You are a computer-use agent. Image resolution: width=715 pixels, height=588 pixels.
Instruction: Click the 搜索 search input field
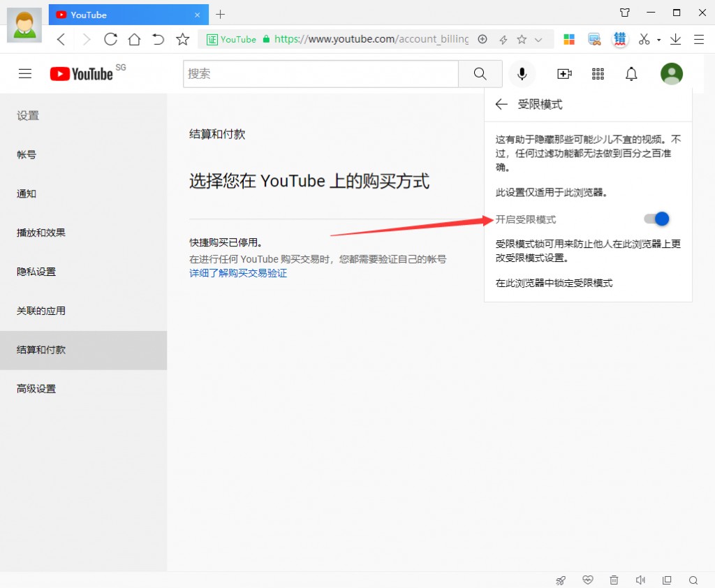tap(320, 73)
